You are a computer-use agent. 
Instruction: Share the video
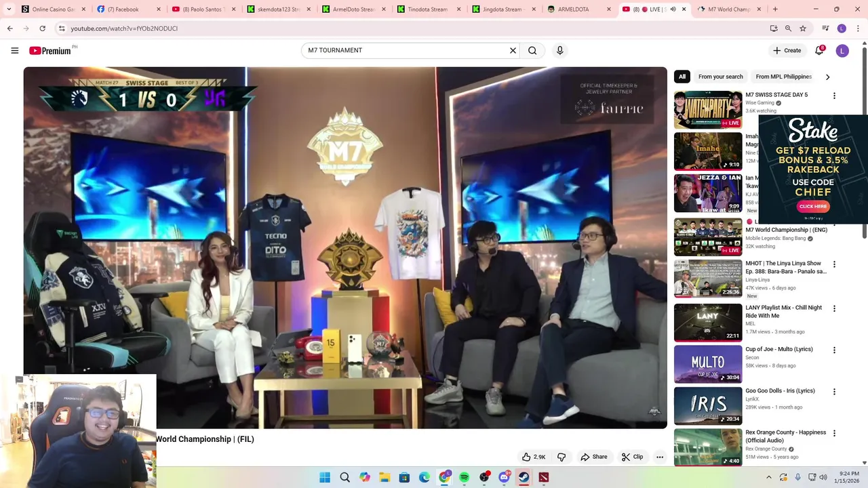[x=594, y=457]
